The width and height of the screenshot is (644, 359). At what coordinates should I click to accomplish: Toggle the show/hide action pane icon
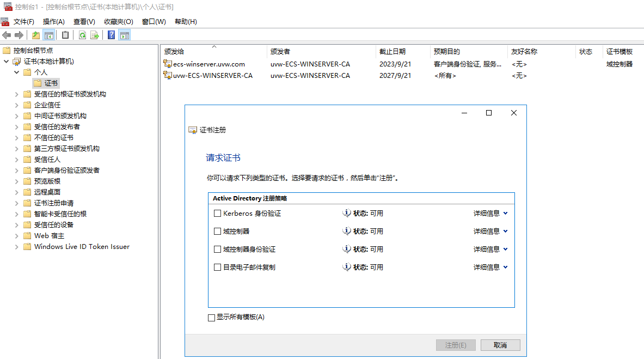(x=125, y=35)
